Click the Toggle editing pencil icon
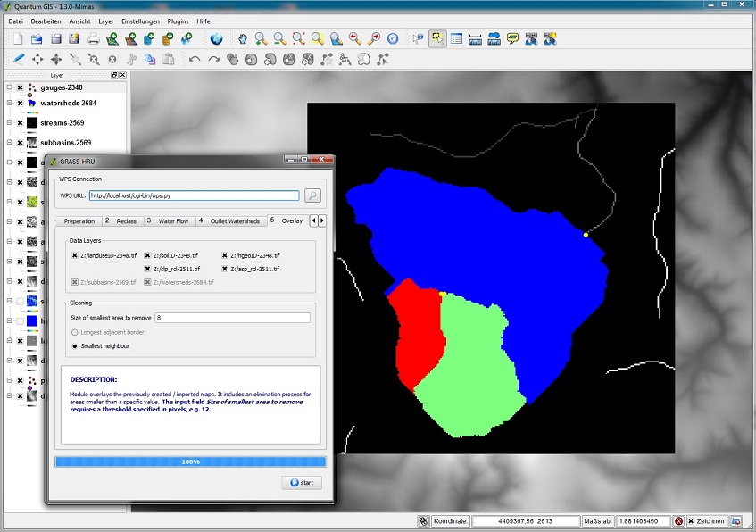The width and height of the screenshot is (756, 532). tap(19, 59)
